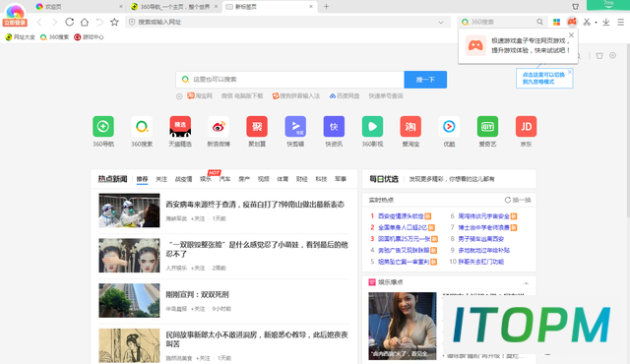Click the magnifier in the 360搜索 box
The width and height of the screenshot is (630, 364).
pos(539,22)
